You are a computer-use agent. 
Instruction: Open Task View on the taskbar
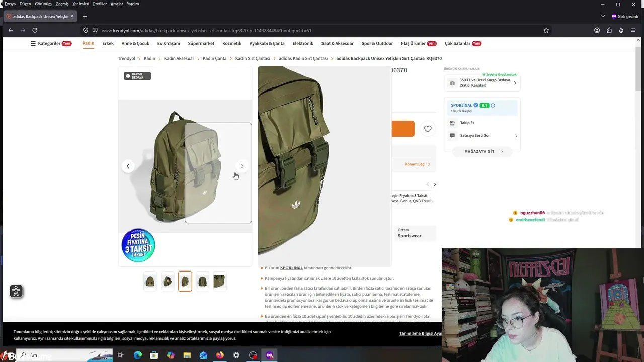tap(121, 355)
